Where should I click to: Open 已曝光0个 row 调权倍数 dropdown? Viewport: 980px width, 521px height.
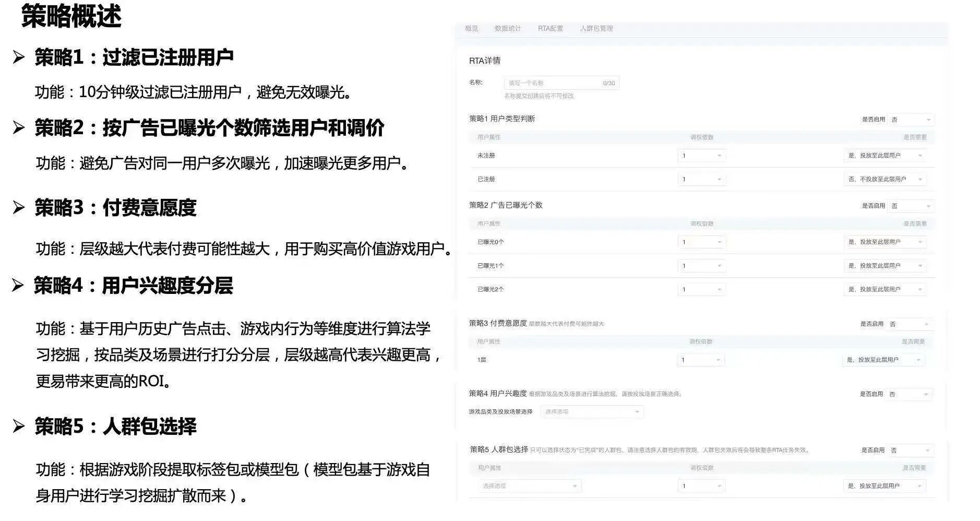coord(702,242)
